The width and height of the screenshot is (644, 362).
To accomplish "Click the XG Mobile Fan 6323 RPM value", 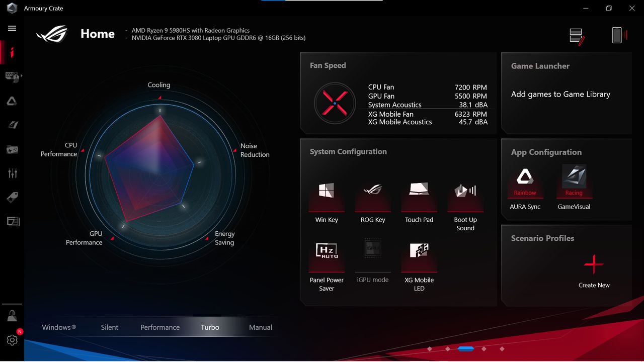I will tap(470, 114).
